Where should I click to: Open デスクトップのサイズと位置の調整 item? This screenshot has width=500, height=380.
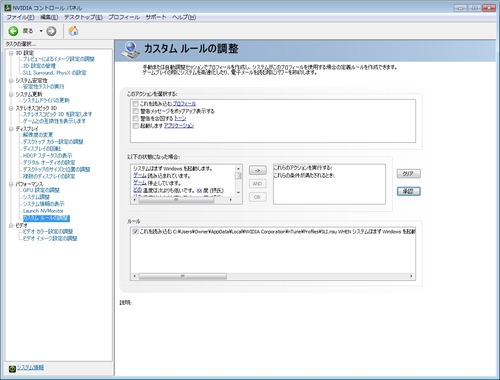56,169
